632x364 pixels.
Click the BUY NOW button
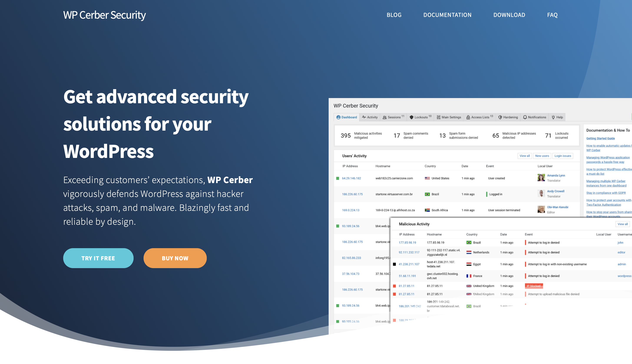(175, 258)
